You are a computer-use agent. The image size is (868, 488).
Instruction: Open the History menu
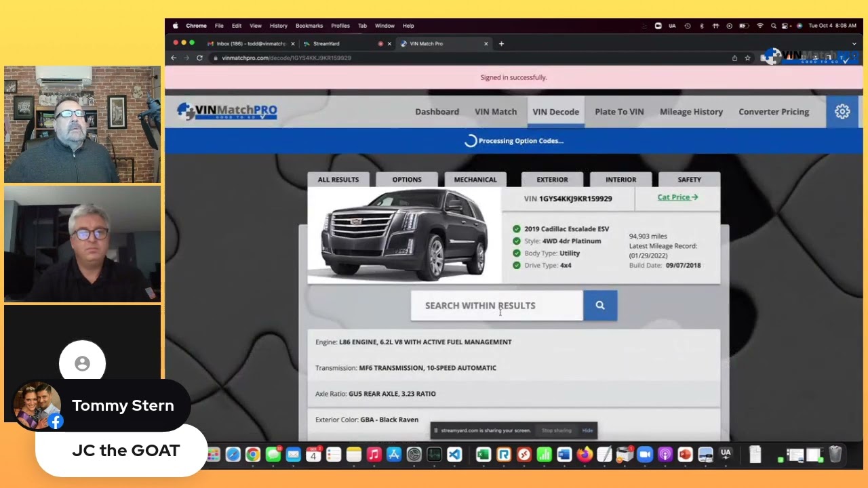tap(279, 26)
